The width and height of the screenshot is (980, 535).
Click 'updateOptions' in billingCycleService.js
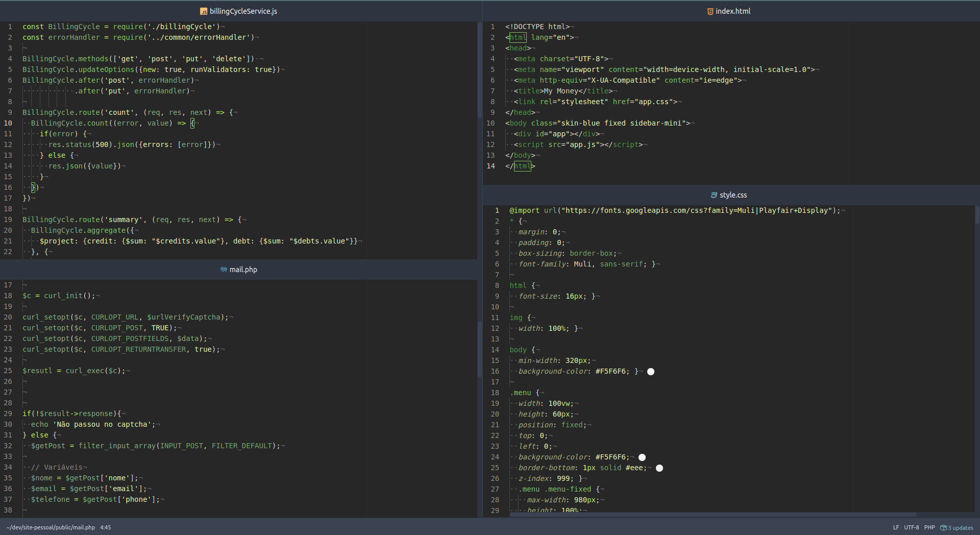click(x=106, y=69)
